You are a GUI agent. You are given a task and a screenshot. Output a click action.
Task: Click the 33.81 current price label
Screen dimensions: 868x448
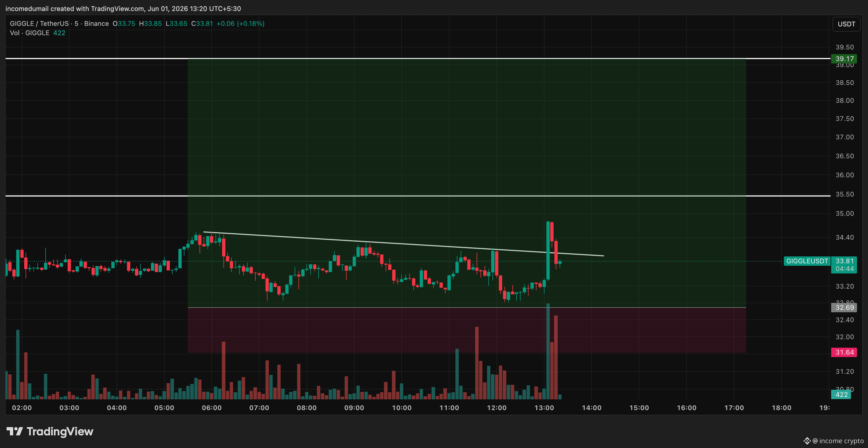coord(844,261)
